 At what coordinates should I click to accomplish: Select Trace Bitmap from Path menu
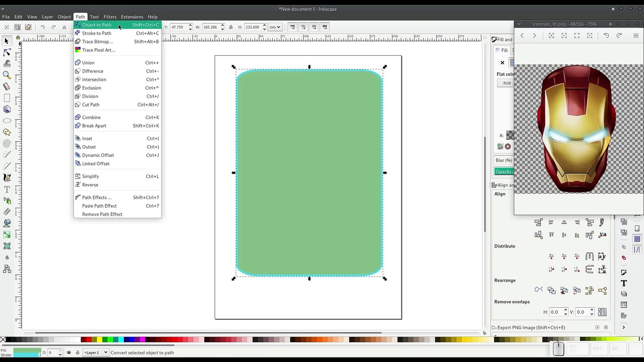tap(117, 42)
